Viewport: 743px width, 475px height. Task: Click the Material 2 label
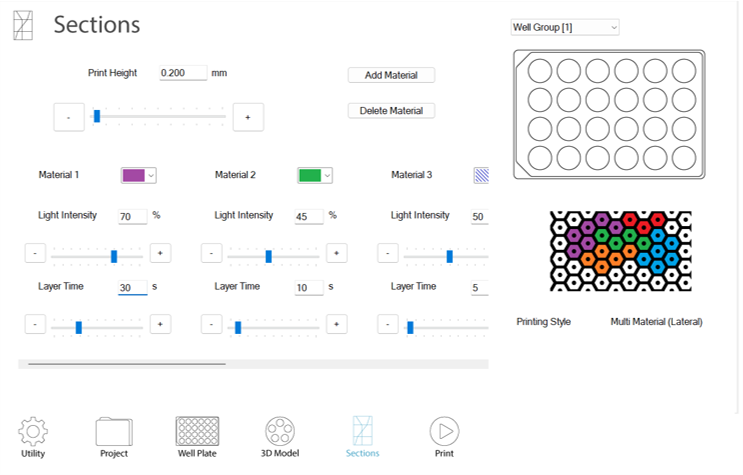(x=235, y=175)
